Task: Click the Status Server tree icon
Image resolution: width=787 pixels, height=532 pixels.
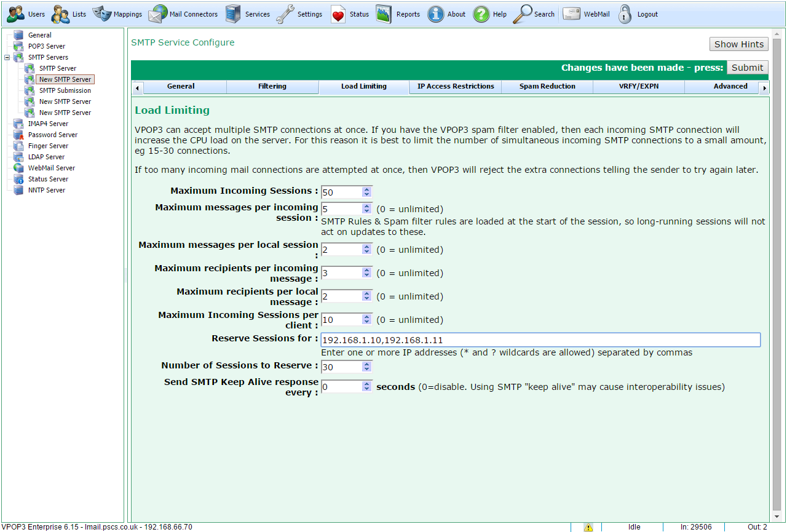Action: coord(18,179)
